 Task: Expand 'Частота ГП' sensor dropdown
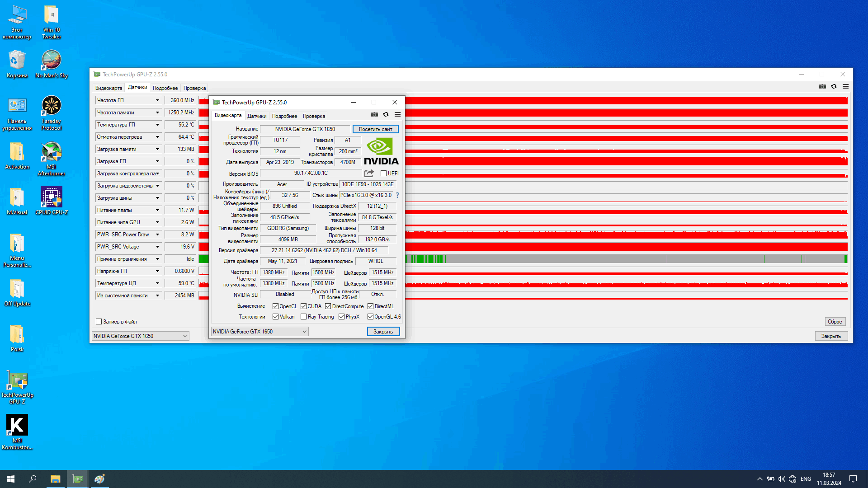pyautogui.click(x=157, y=100)
